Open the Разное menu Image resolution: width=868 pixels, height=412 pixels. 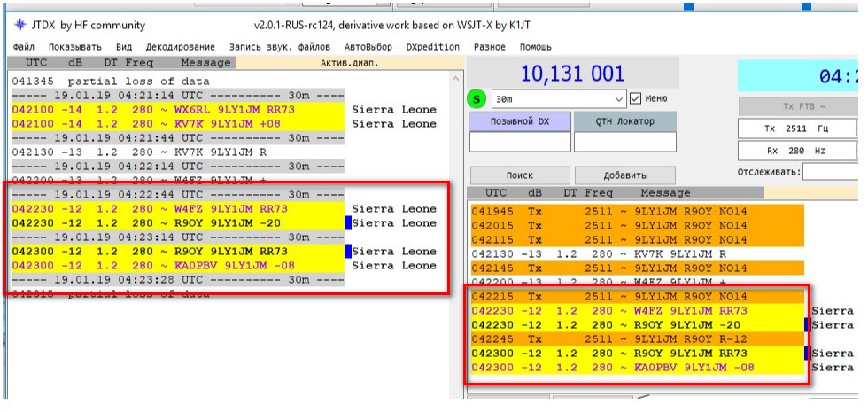(x=490, y=46)
